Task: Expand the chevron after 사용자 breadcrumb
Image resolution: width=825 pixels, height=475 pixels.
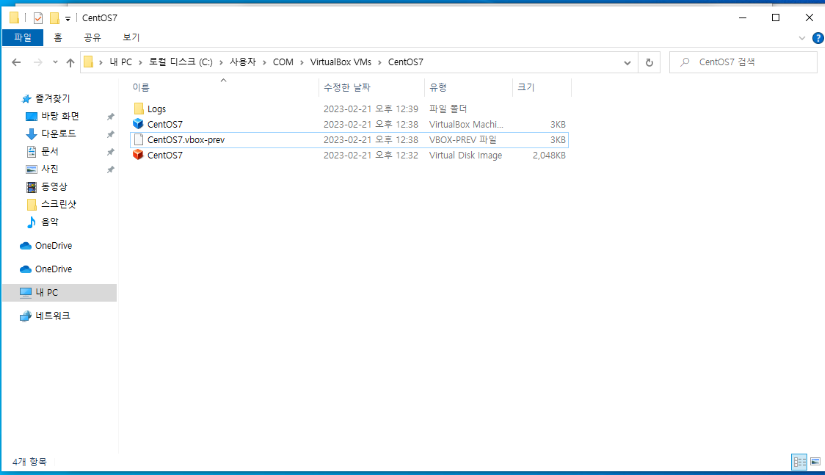Action: tap(265, 62)
